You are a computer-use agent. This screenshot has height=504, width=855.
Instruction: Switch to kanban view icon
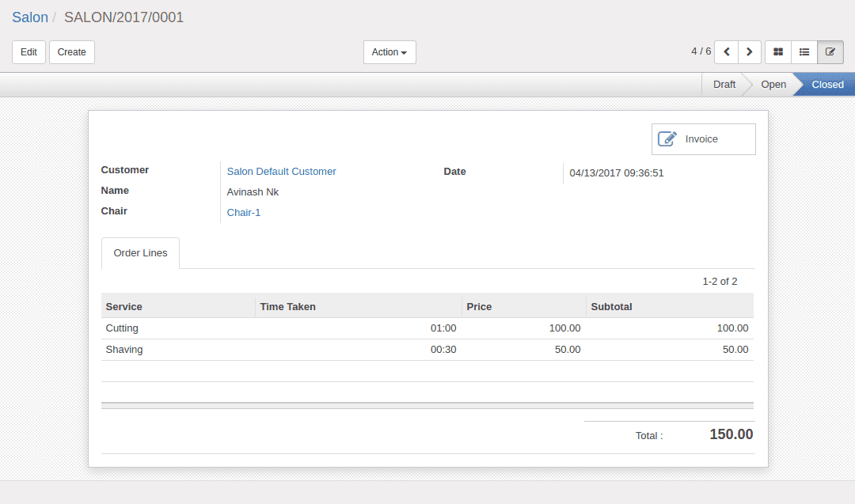778,52
